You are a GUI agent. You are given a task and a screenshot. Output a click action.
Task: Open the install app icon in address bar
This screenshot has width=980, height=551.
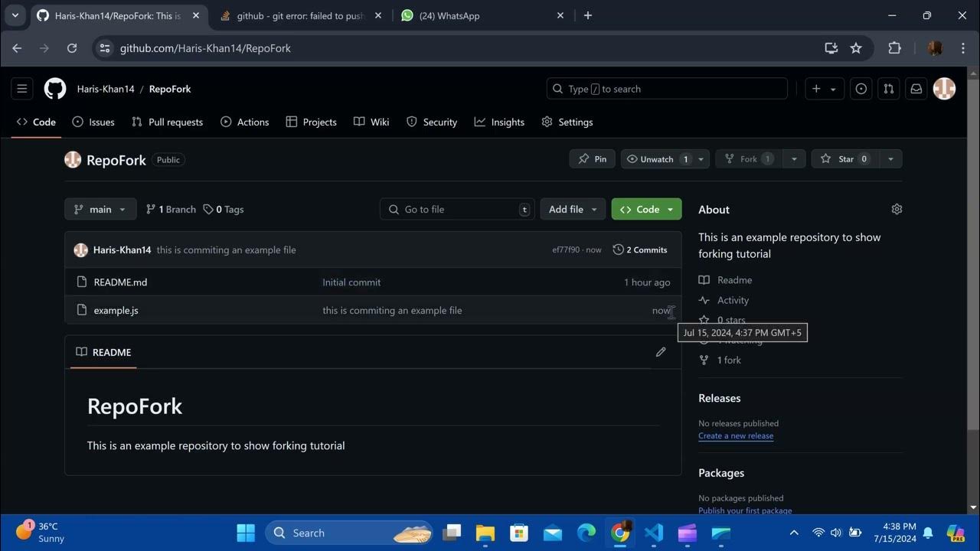click(x=831, y=48)
